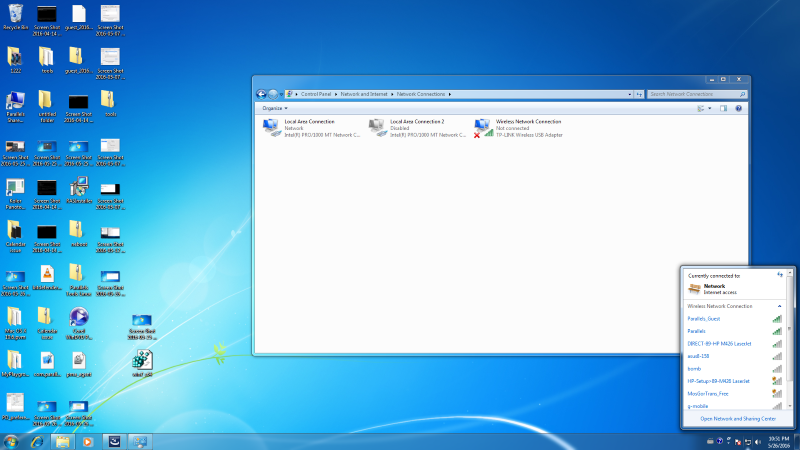
Task: Open the help question mark icon
Action: pos(738,108)
